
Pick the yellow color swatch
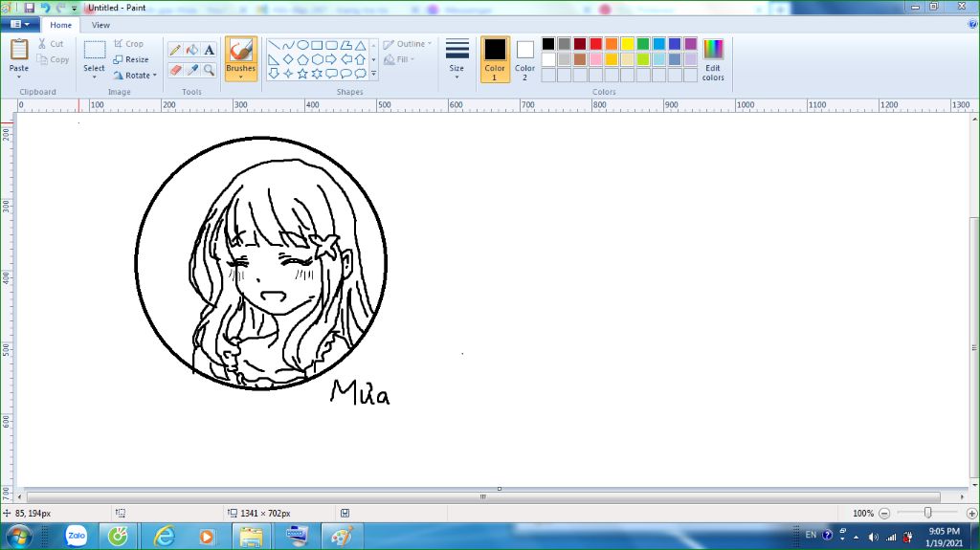628,44
